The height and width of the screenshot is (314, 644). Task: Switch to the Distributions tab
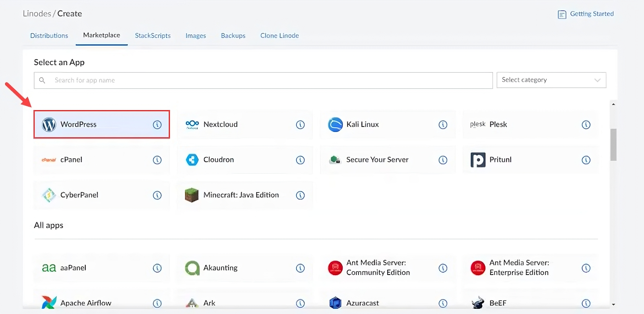(49, 35)
